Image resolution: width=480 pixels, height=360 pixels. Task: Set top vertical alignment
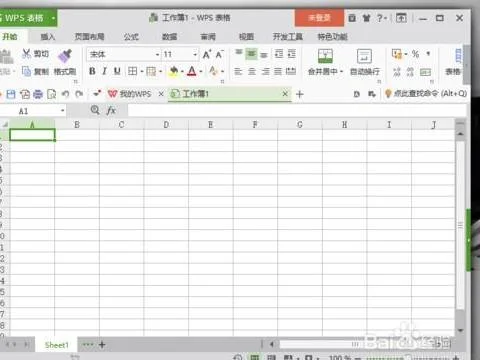tap(239, 54)
